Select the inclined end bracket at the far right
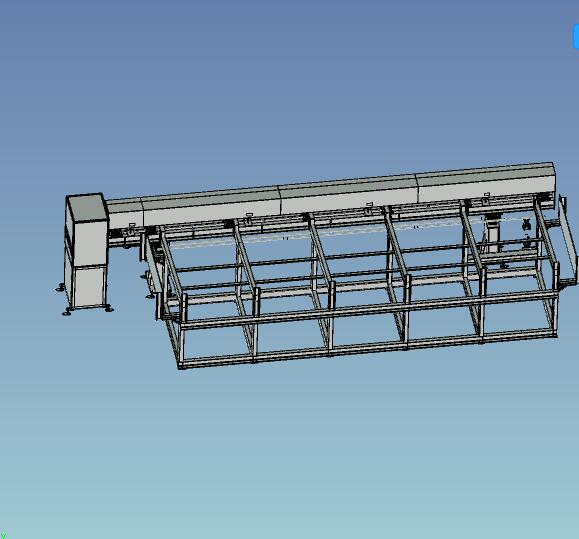The height and width of the screenshot is (539, 579). click(568, 240)
